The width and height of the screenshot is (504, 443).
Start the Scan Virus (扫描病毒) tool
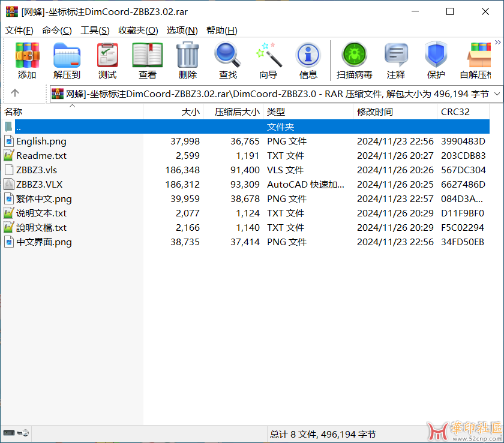(x=354, y=55)
